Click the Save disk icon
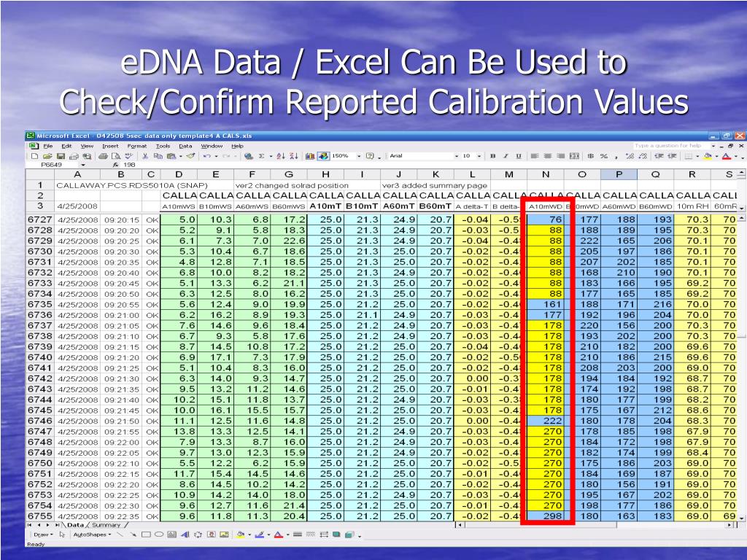This screenshot has width=747, height=560. coord(61,156)
